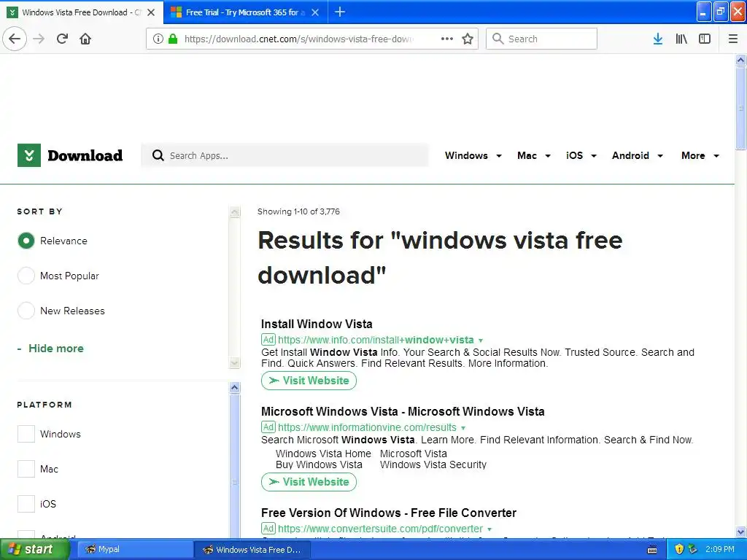Open the browser hamburger menu
Viewport: 747px width, 560px height.
[733, 39]
